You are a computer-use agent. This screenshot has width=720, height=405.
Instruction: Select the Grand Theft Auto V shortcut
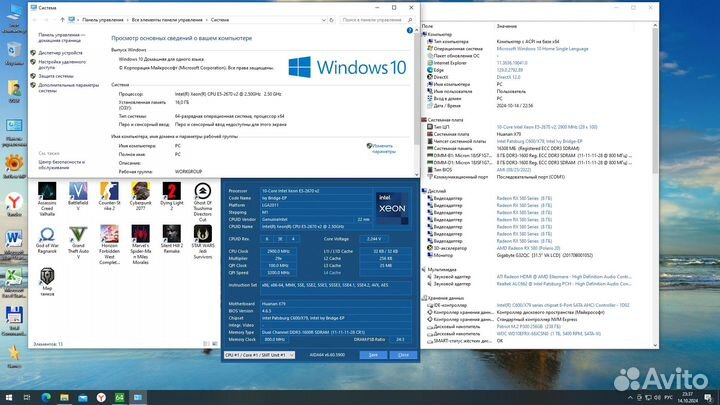(x=78, y=242)
